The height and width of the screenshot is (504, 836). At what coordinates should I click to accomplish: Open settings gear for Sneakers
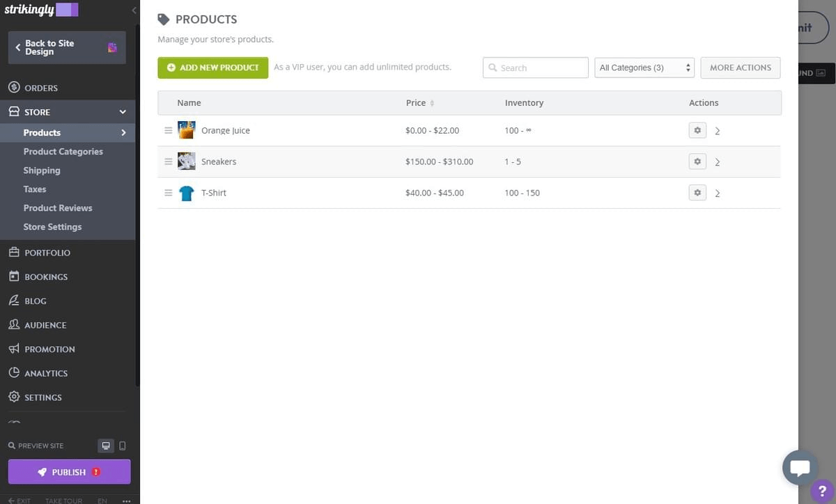697,162
